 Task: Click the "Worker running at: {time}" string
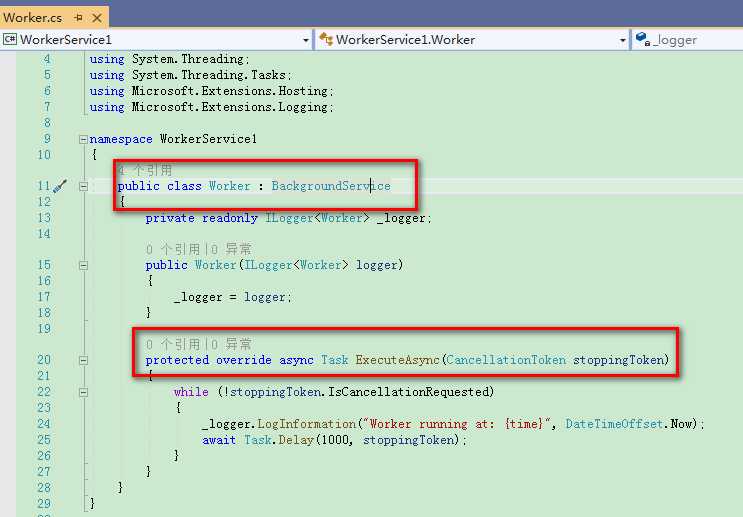pos(457,424)
